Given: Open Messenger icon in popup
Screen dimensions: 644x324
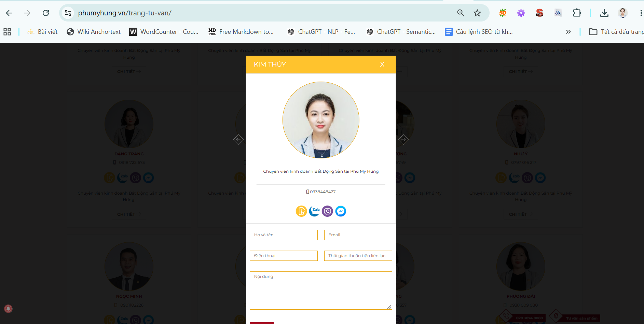Looking at the screenshot, I should point(341,211).
